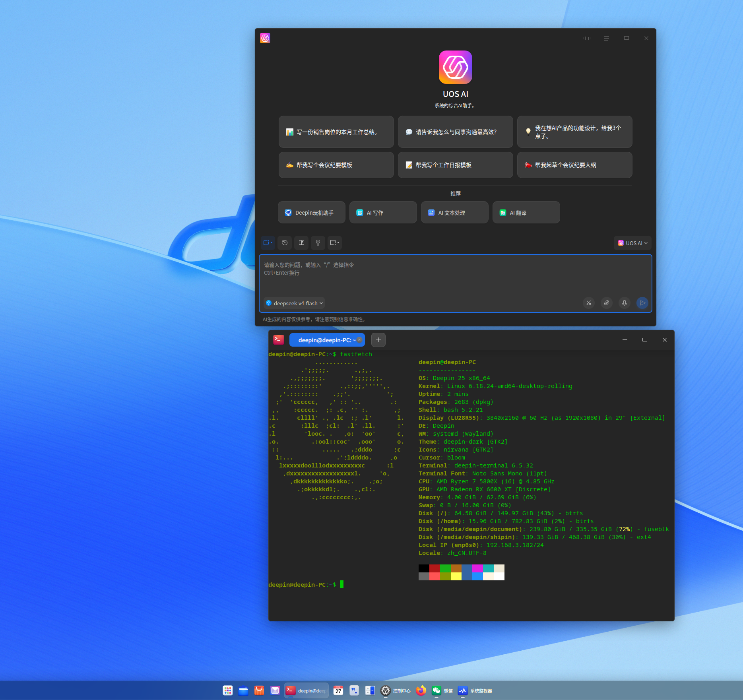This screenshot has height=700, width=743.
Task: Click the lightbulb icon in the UOS AI toolbar
Action: pos(318,242)
